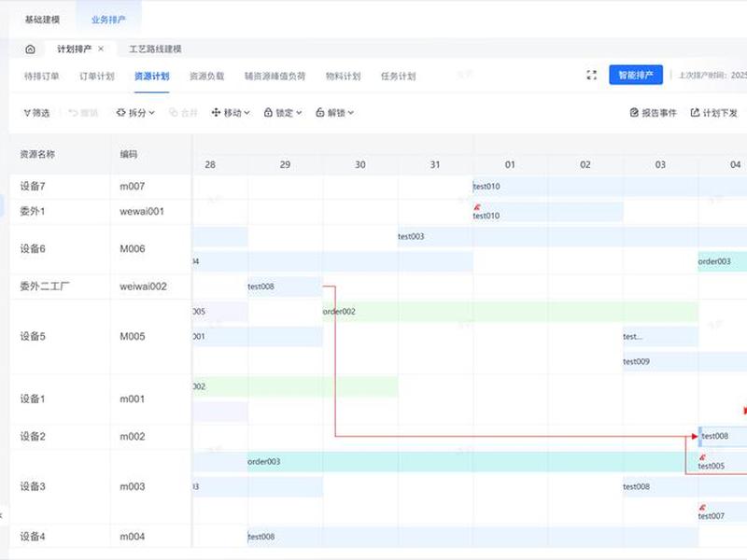Viewport: 747px width, 560px height.
Task: Click the 编码 column header
Action: (129, 154)
